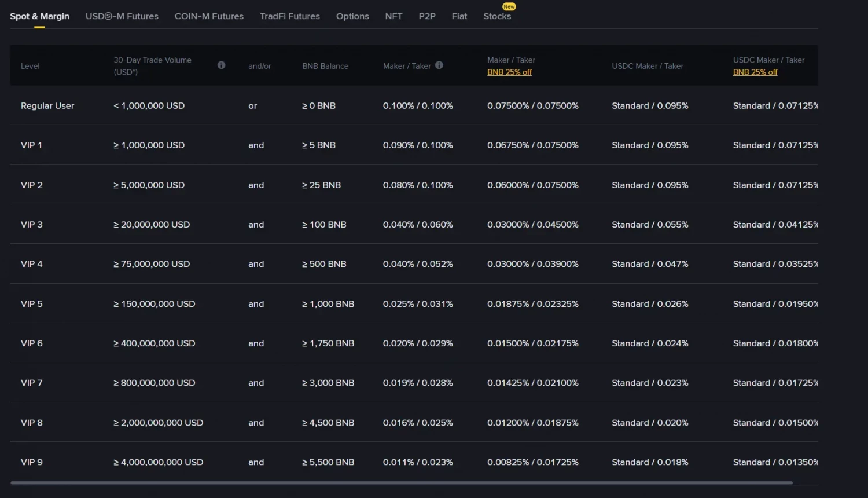Click the '≥ 100 BNB' balance cell

pyautogui.click(x=324, y=225)
